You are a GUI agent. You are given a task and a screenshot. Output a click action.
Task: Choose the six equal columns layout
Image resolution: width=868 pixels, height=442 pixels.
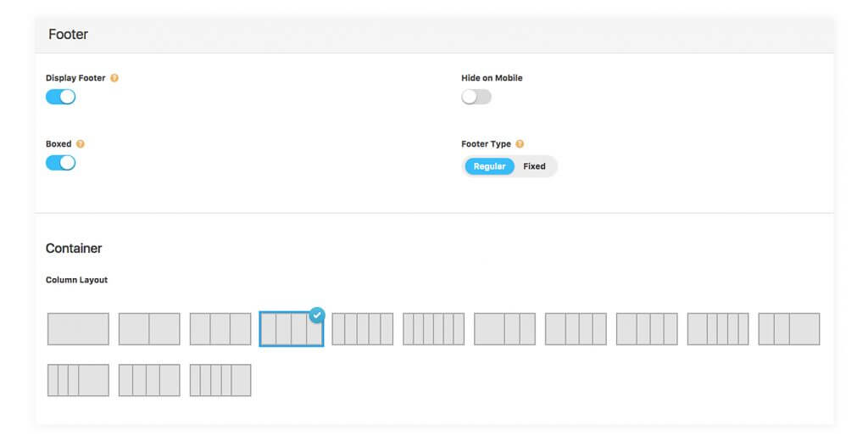(434, 329)
